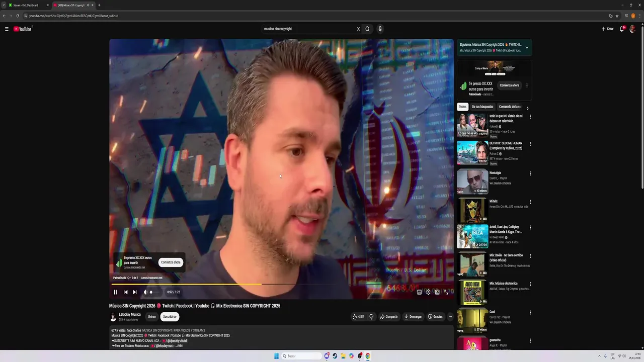The height and width of the screenshot is (362, 644).
Task: Click Comienza ahora in sidebar ad
Action: pos(509,85)
